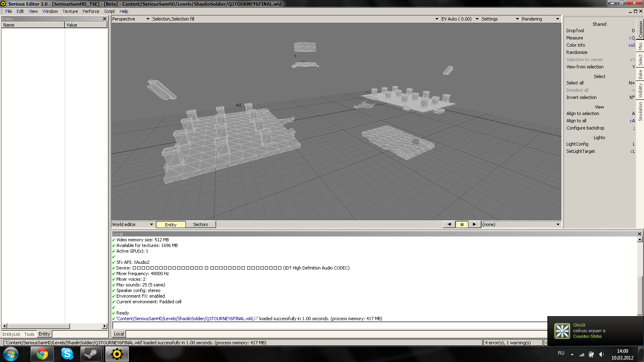Viewport: 644px width, 362px height.
Task: Select the Entity bottom tab
Action: click(x=44, y=334)
